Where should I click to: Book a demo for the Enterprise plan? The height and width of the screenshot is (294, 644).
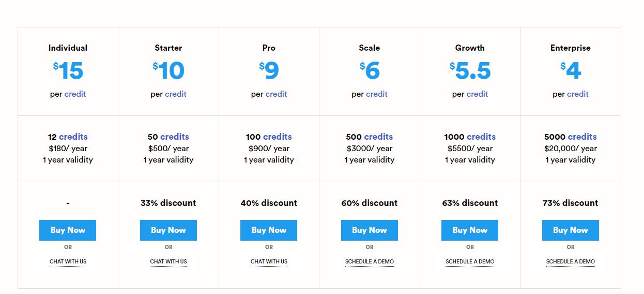click(x=570, y=261)
